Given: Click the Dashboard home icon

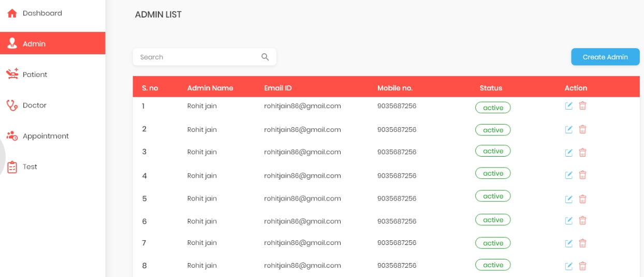Looking at the screenshot, I should 12,13.
